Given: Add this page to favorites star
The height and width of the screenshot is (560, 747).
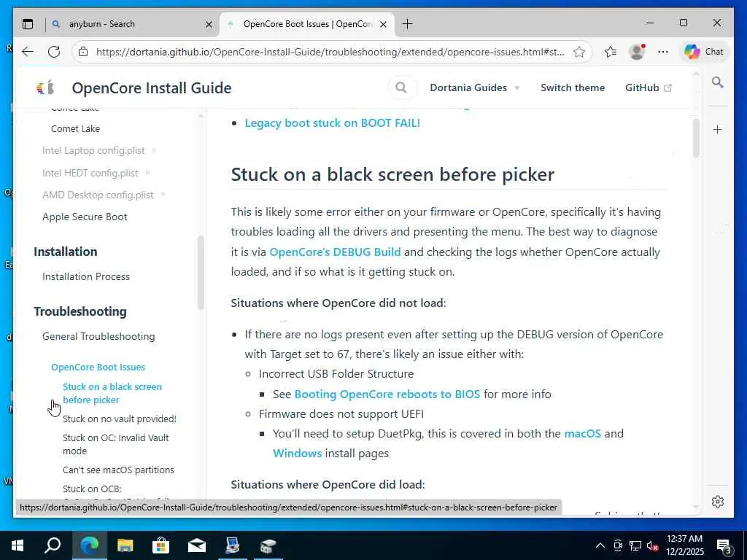Looking at the screenshot, I should click(x=578, y=52).
